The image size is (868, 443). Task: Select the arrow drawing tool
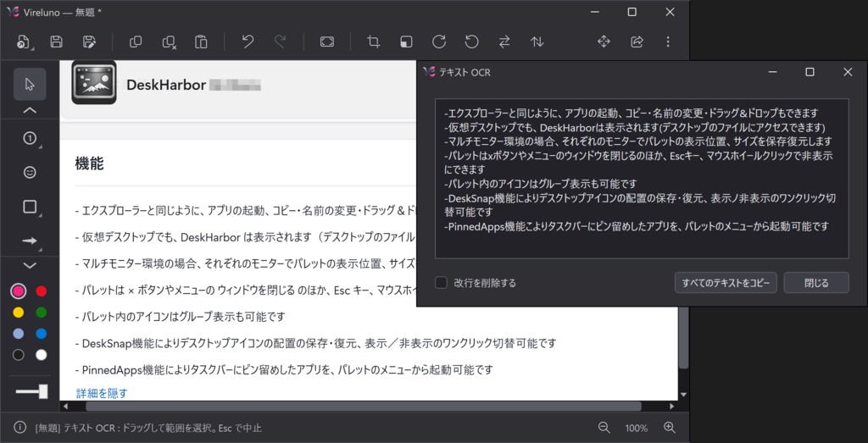coord(30,241)
